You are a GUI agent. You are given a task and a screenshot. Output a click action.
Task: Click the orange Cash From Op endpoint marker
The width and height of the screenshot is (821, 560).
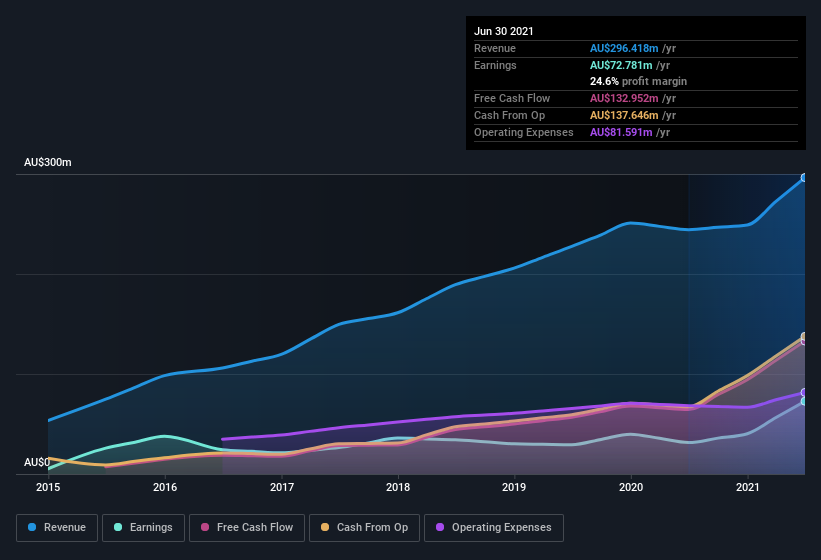(804, 337)
